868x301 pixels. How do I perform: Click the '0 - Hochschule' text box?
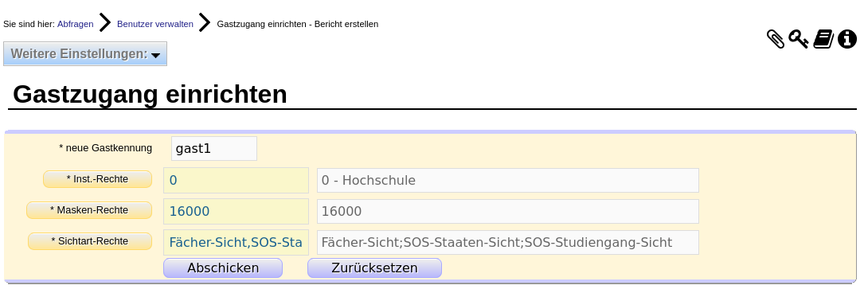[x=507, y=181]
